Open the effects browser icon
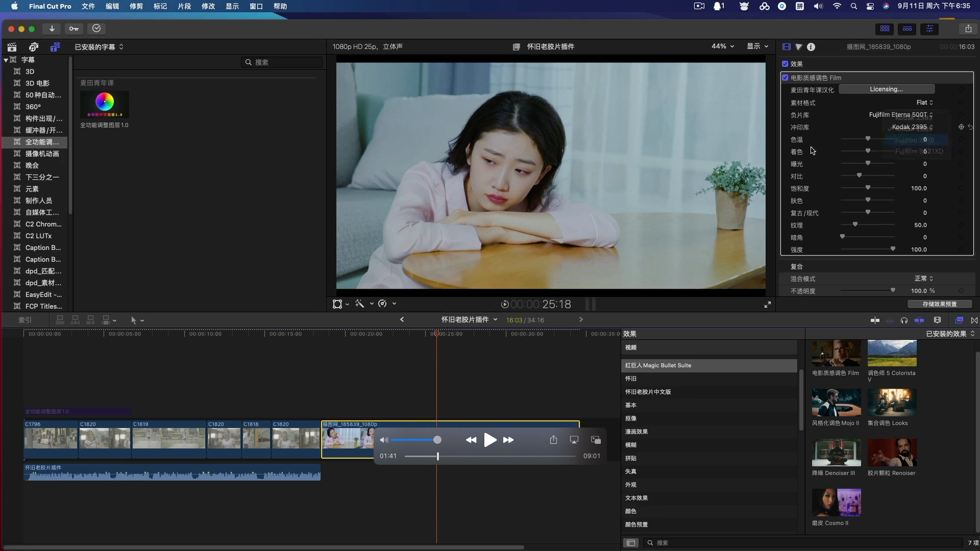 tap(959, 320)
